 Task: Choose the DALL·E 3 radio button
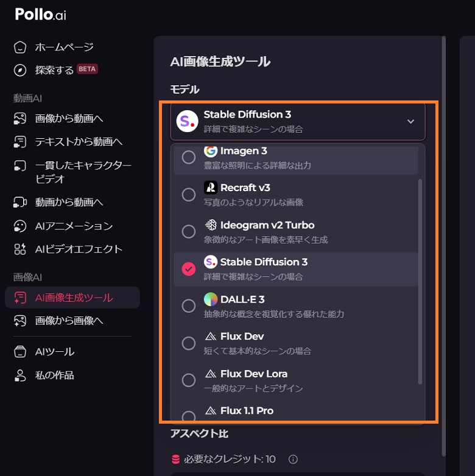[188, 306]
